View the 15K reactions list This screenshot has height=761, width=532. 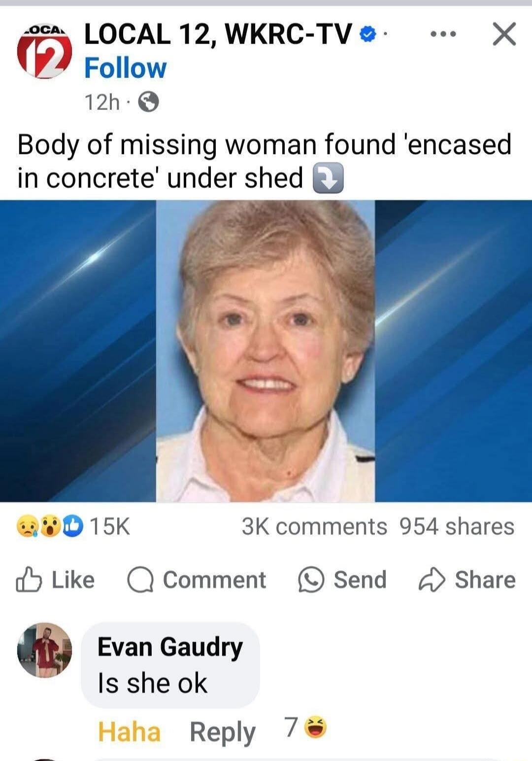point(73,526)
